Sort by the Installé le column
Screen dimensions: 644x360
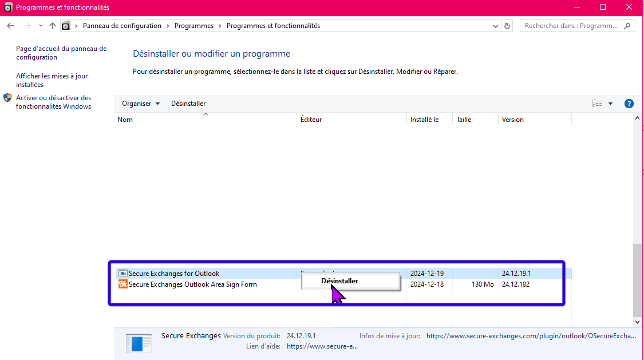[429, 120]
